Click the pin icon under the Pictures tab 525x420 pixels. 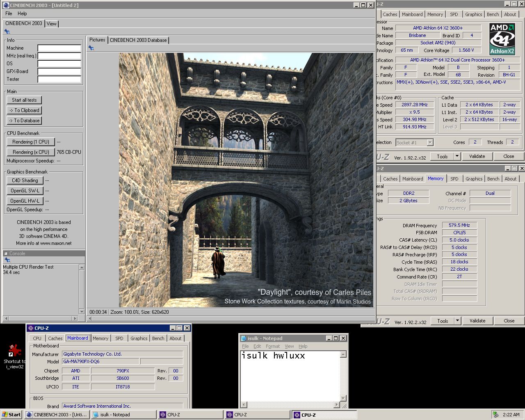coord(91,48)
